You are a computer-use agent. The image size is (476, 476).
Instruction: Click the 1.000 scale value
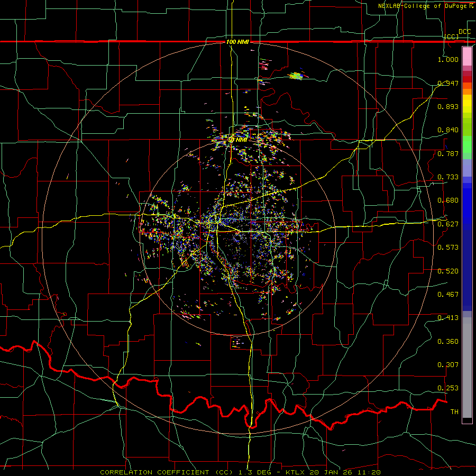[448, 59]
